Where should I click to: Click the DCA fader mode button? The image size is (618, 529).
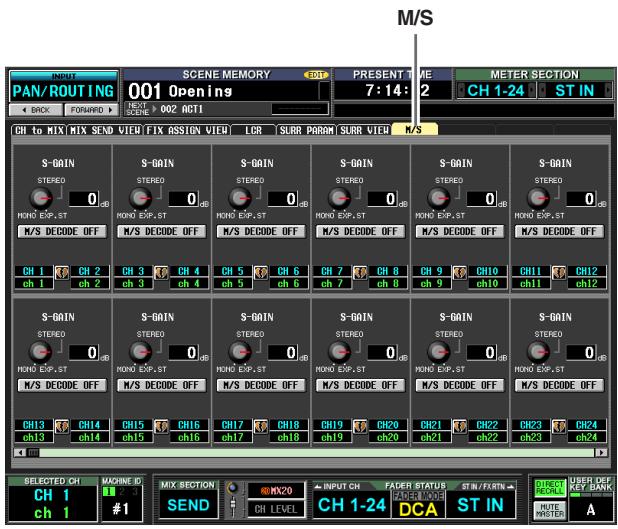[418, 509]
